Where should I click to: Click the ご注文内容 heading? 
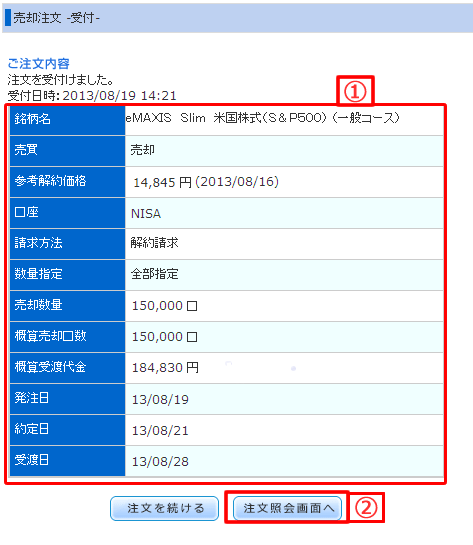point(39,64)
